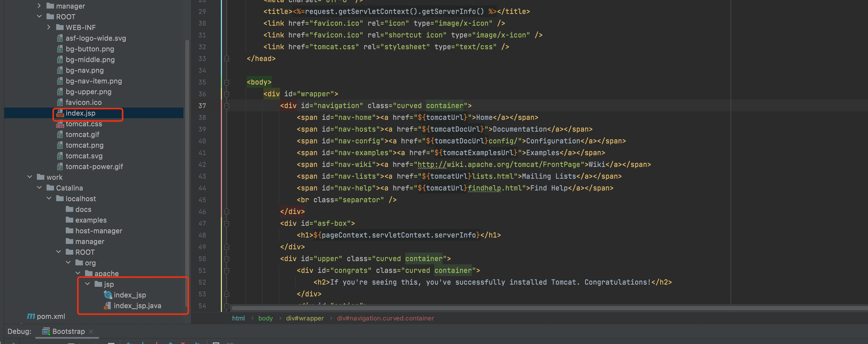The height and width of the screenshot is (344, 868).
Task: Click the tomcat-power.gif file icon
Action: click(x=60, y=166)
